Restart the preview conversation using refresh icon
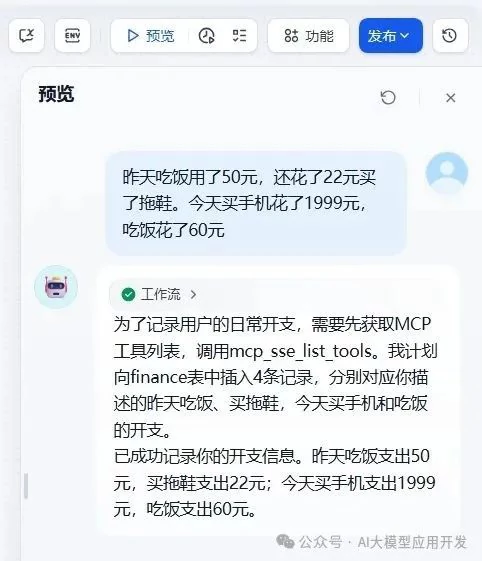Screen dimensions: 482x561 click(x=388, y=97)
